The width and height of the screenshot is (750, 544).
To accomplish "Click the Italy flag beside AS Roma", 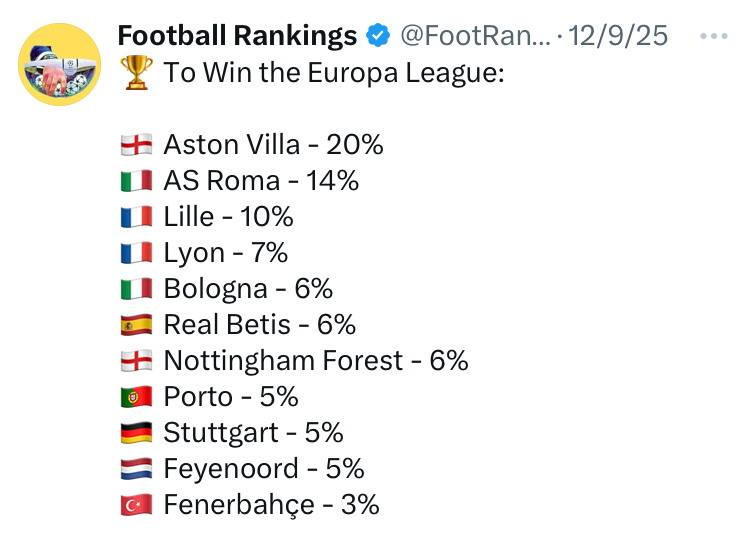I will coord(137,180).
